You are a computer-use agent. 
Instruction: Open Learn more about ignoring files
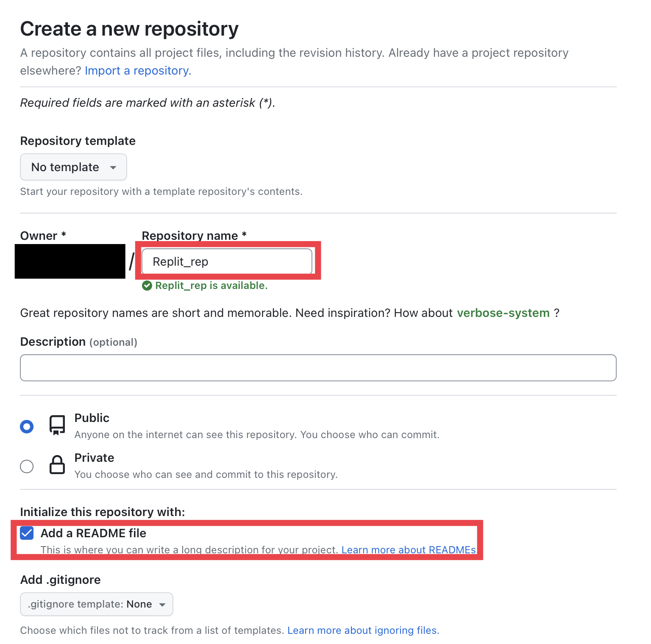point(363,630)
